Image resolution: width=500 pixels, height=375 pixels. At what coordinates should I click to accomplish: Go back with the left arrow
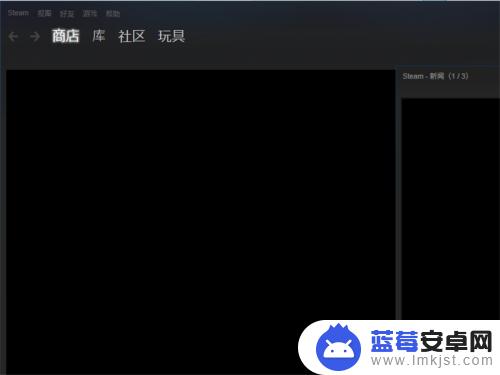click(x=13, y=36)
